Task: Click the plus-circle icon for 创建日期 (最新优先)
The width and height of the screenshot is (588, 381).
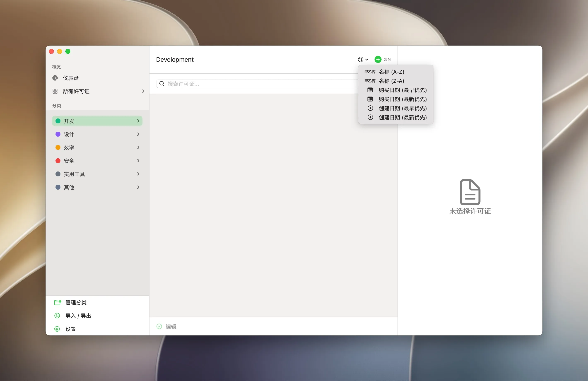Action: coord(370,117)
